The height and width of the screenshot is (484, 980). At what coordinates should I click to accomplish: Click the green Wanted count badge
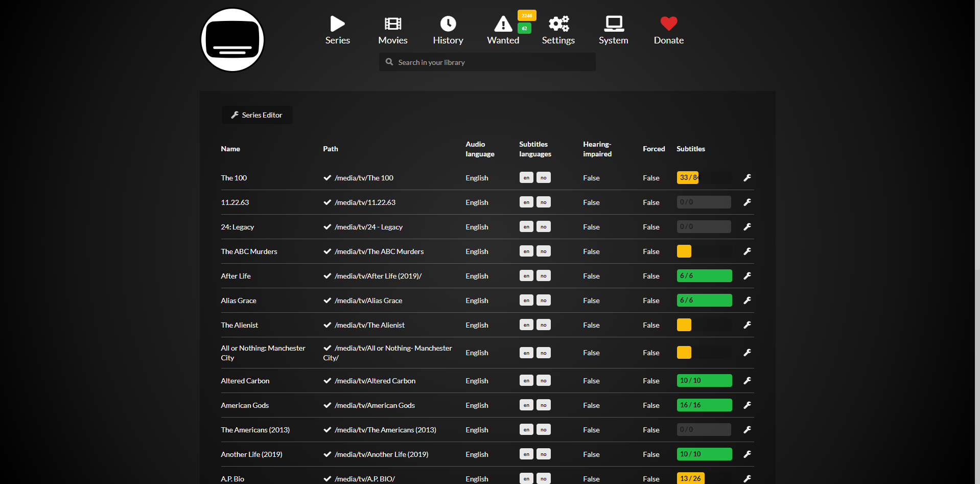(x=524, y=28)
